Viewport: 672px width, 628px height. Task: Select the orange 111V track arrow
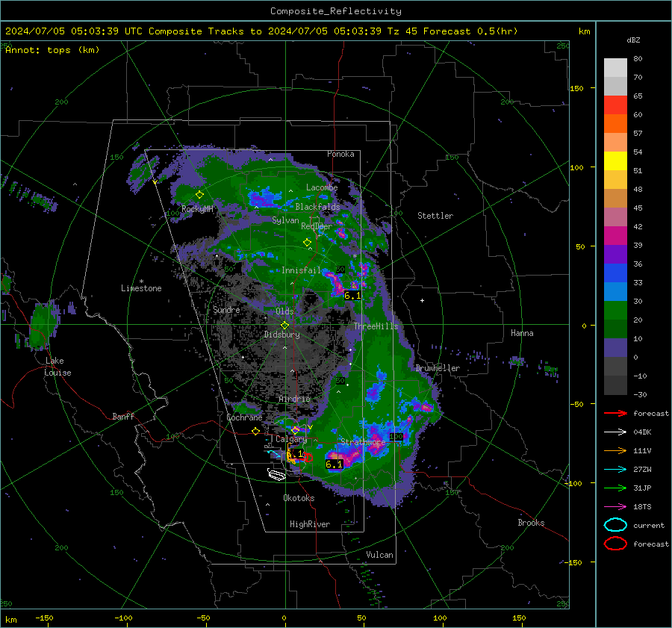pyautogui.click(x=615, y=450)
